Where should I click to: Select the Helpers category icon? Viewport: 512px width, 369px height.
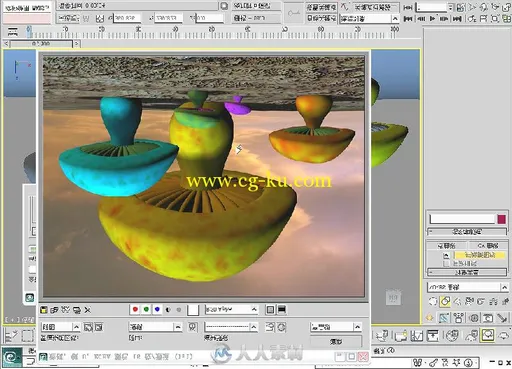pyautogui.click(x=481, y=302)
